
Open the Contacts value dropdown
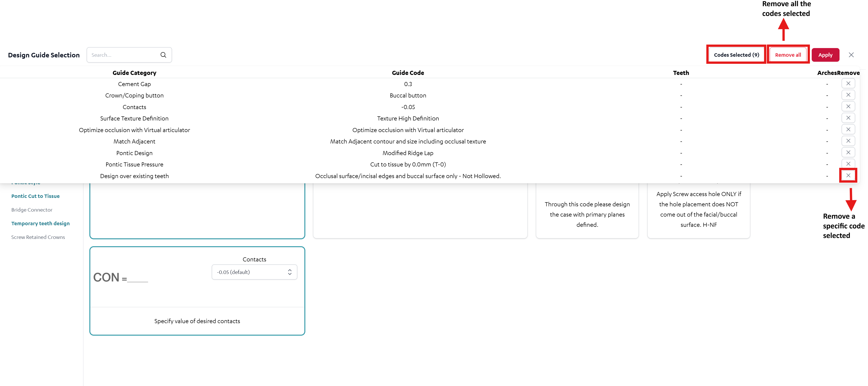click(254, 272)
